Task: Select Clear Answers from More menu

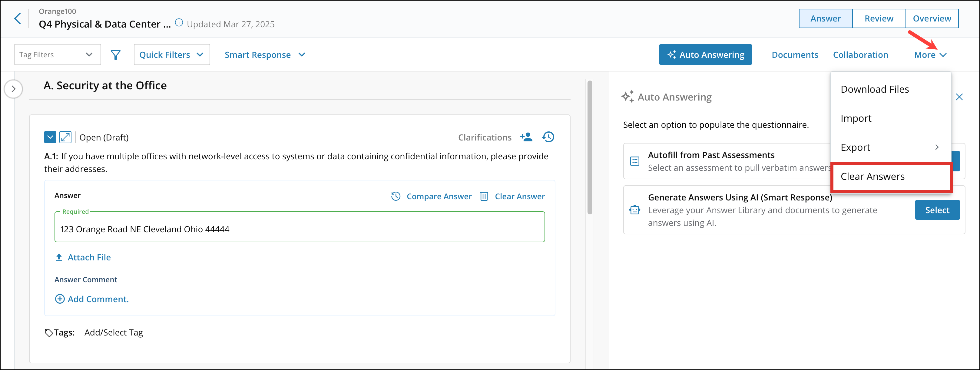Action: click(872, 177)
